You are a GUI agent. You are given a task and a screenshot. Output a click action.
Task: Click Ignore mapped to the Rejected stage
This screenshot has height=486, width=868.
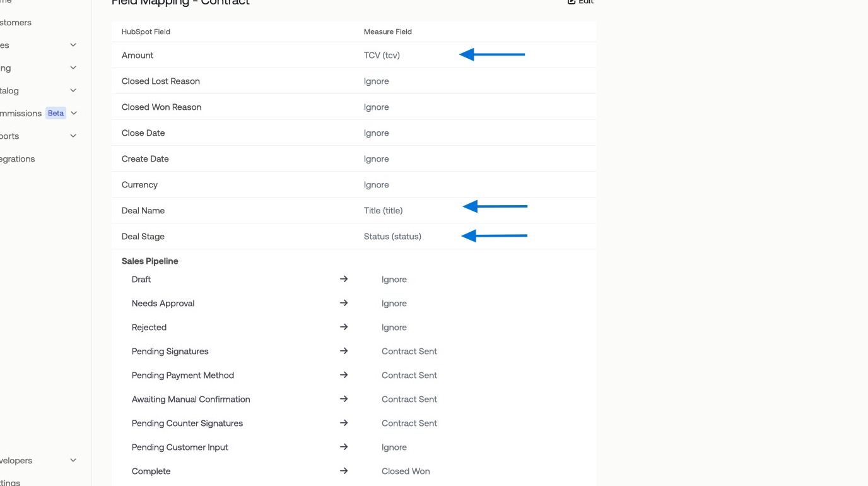(394, 328)
